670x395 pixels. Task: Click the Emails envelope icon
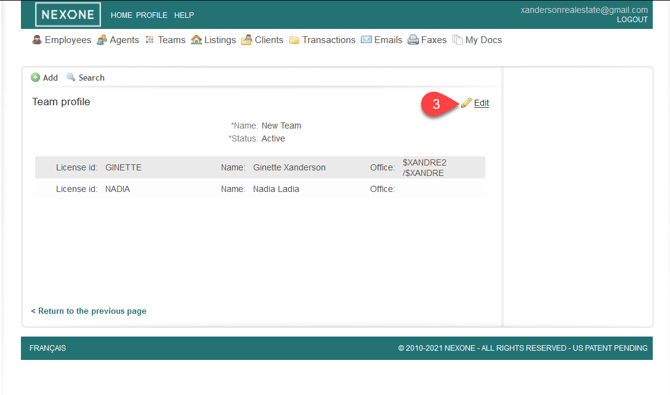pos(366,40)
